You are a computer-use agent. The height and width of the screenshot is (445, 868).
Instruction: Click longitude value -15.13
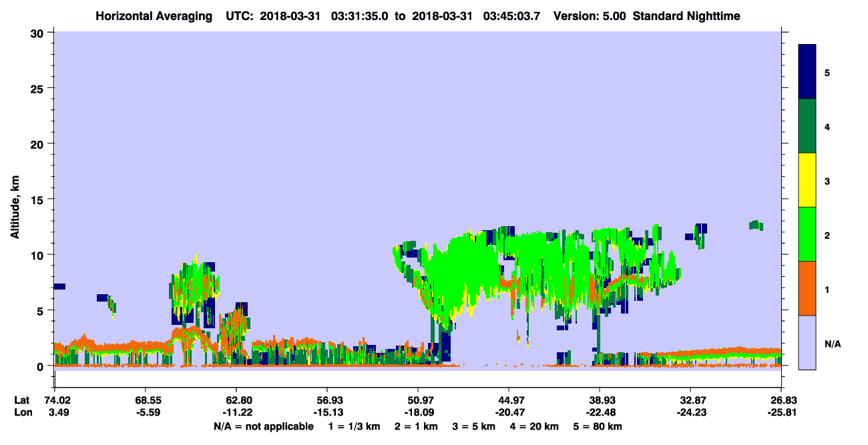point(327,412)
